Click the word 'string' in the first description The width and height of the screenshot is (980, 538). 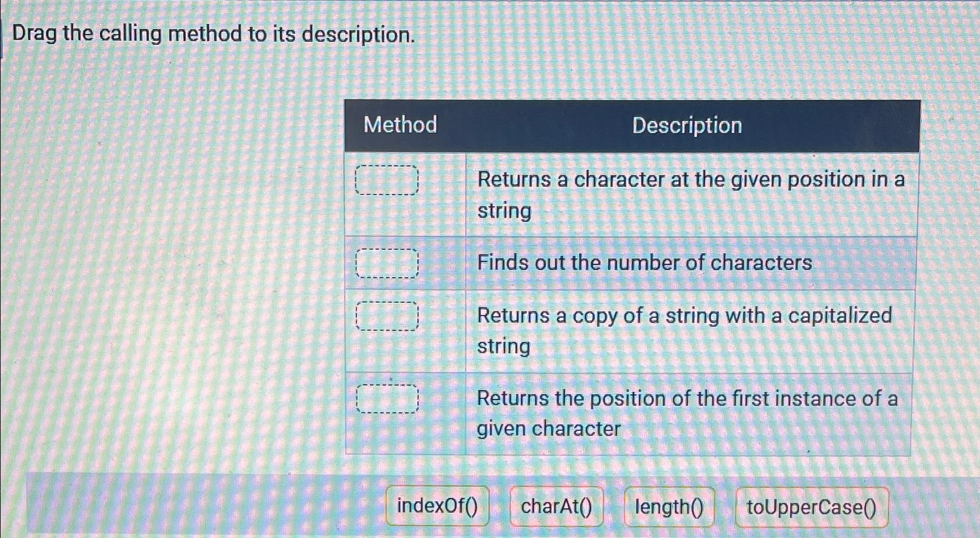[x=503, y=212]
